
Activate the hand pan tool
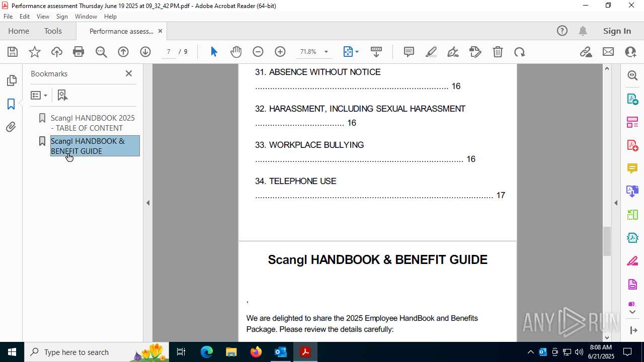[236, 52]
